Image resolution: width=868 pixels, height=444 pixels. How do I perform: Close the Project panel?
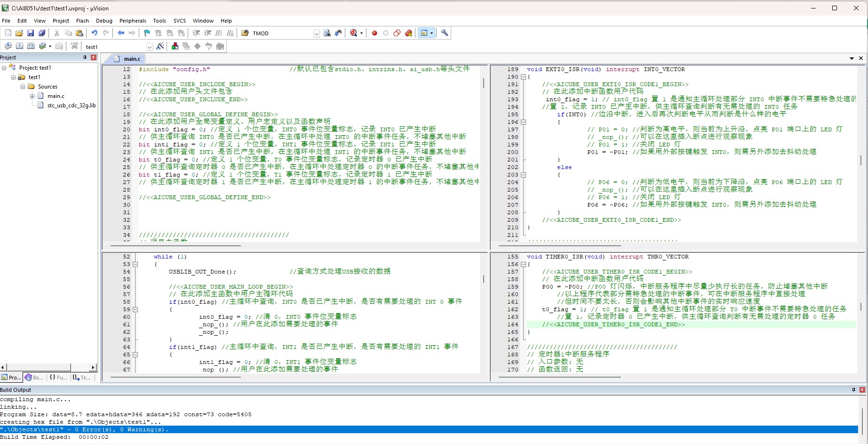tap(94, 57)
